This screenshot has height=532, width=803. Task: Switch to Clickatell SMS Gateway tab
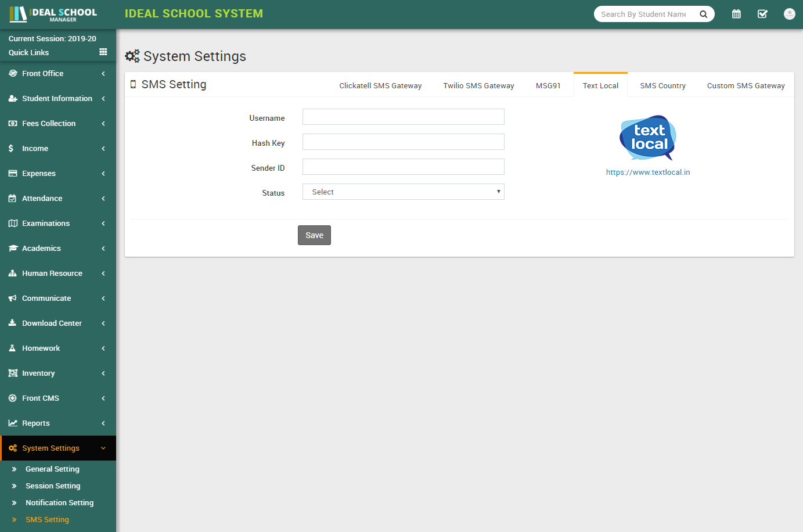point(380,85)
